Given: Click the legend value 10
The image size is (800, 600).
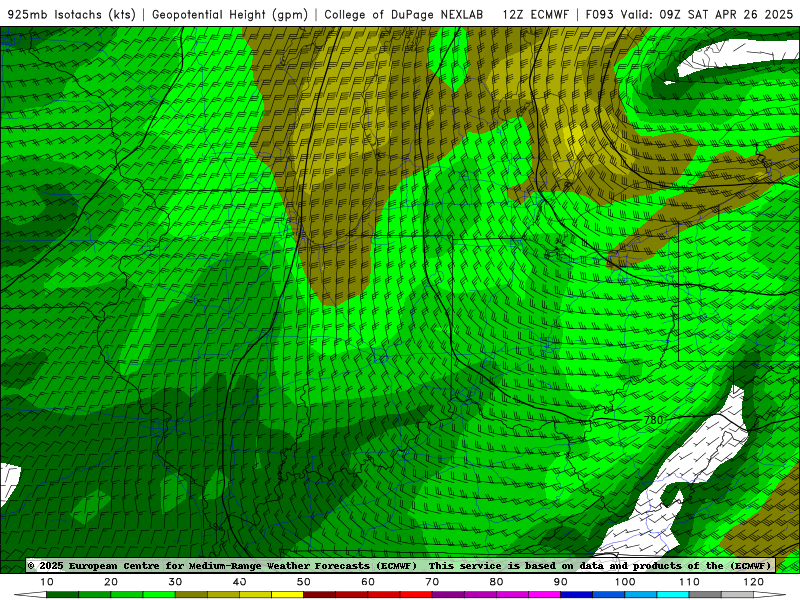Looking at the screenshot, I should [46, 582].
